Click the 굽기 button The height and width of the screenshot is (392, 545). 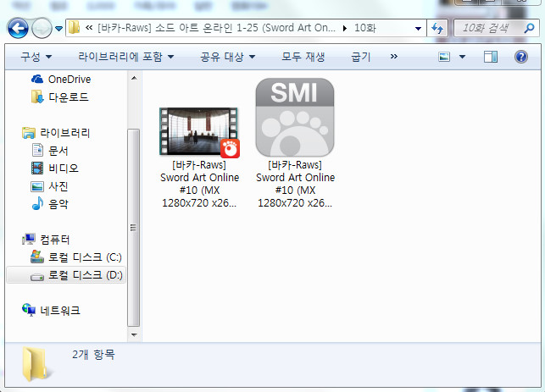tap(361, 57)
